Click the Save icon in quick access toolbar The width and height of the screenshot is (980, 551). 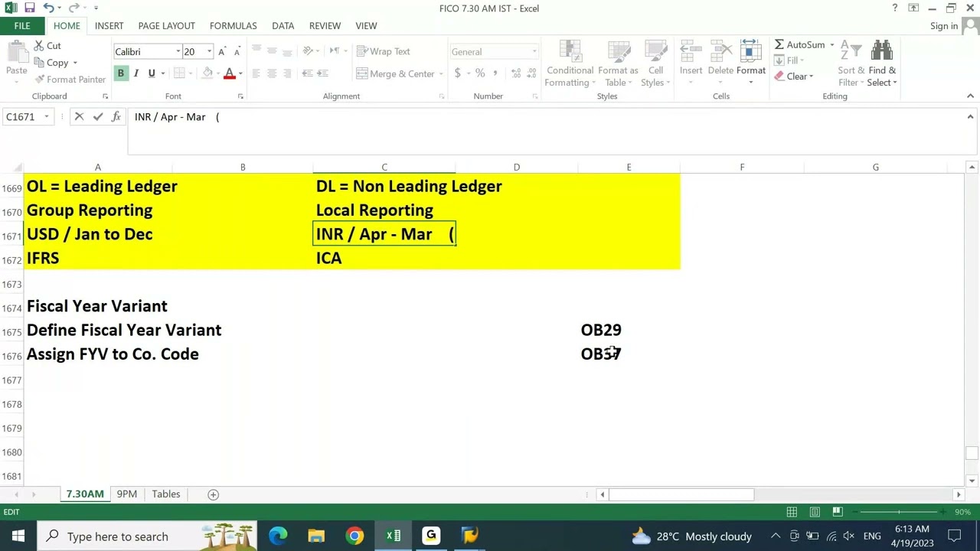[29, 8]
